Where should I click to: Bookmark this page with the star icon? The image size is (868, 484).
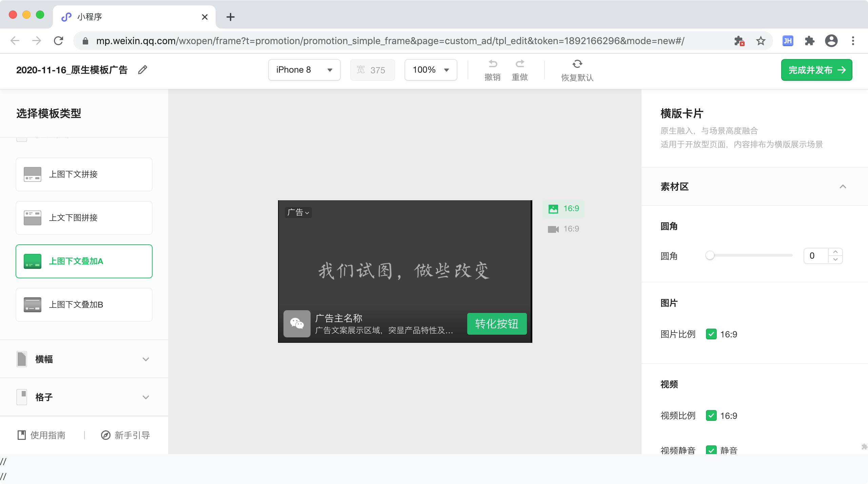coord(761,41)
